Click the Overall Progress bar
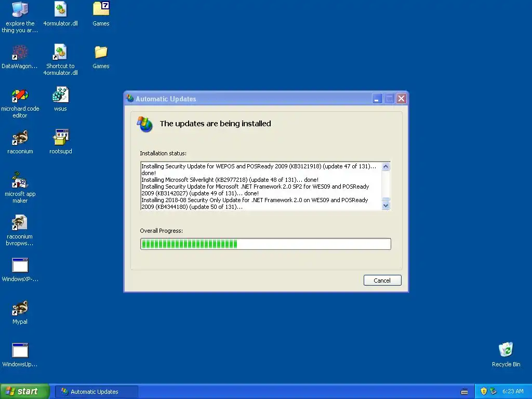The height and width of the screenshot is (399, 532). (265, 244)
